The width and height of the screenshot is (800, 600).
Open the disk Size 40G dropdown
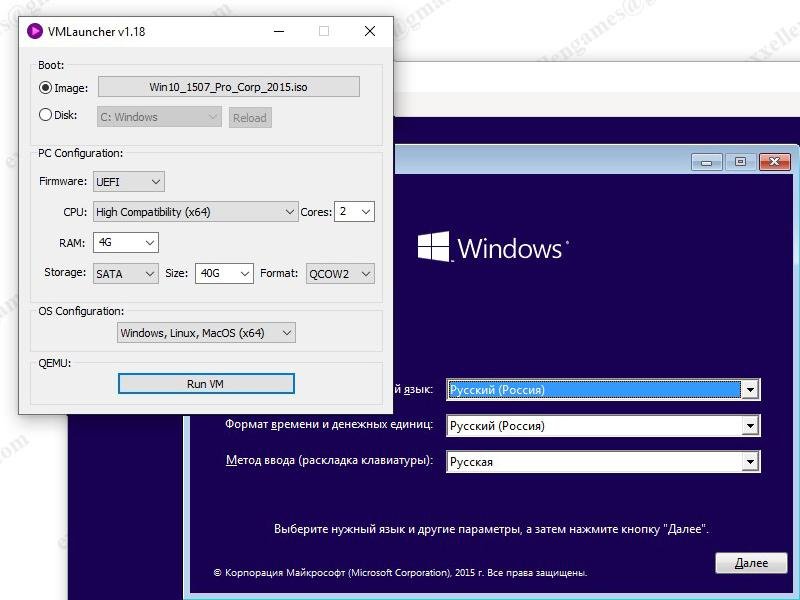(224, 273)
